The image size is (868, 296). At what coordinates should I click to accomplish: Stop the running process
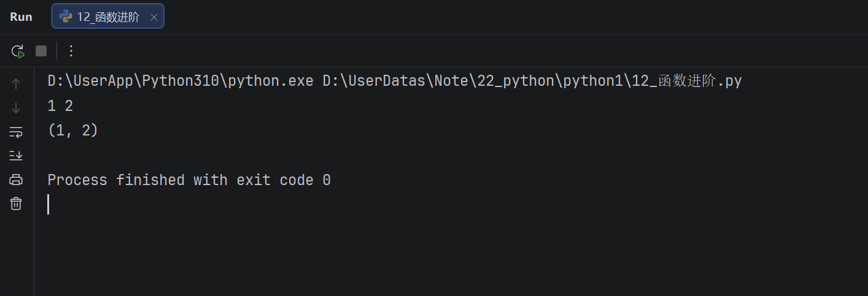41,51
